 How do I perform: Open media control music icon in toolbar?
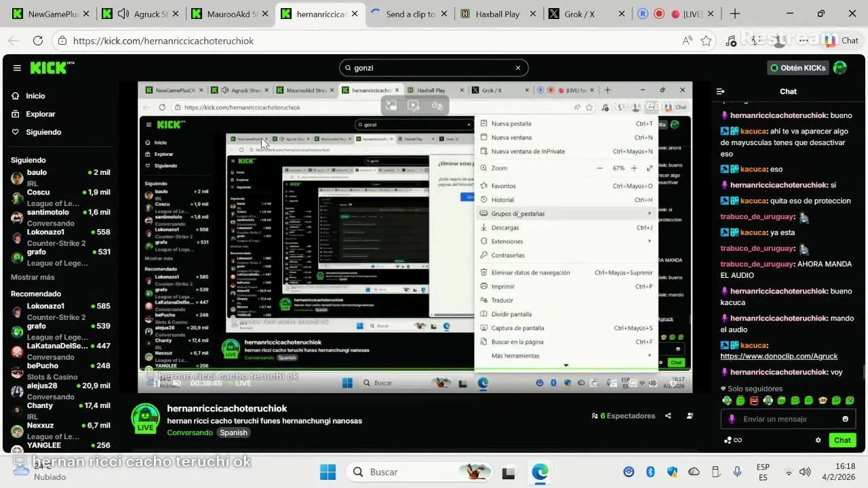tap(731, 41)
